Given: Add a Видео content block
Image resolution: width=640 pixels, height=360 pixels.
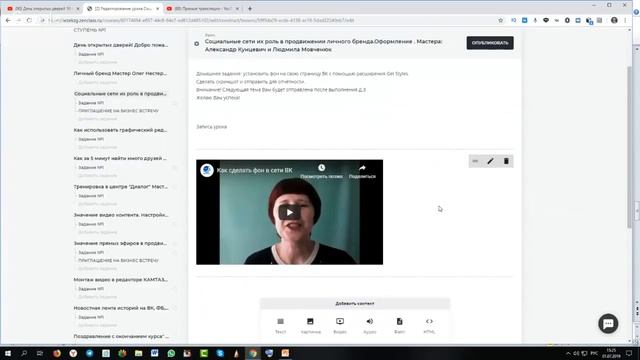Looking at the screenshot, I should tap(340, 326).
